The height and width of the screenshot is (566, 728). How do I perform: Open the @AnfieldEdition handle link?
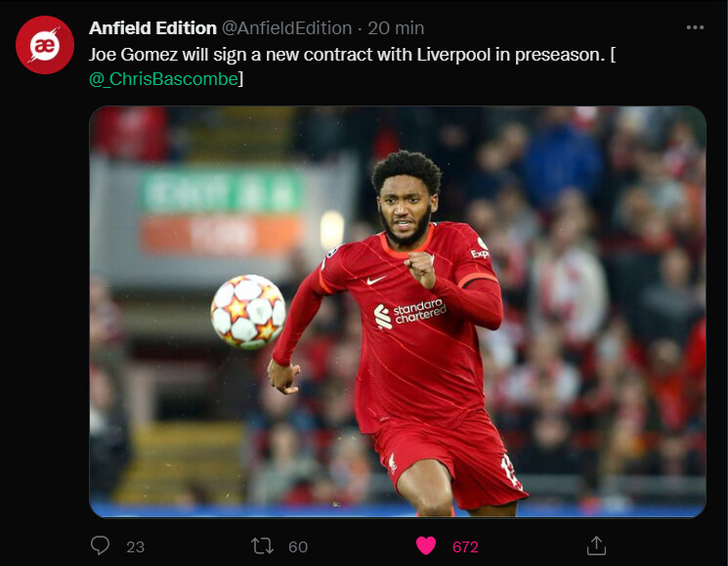point(286,28)
